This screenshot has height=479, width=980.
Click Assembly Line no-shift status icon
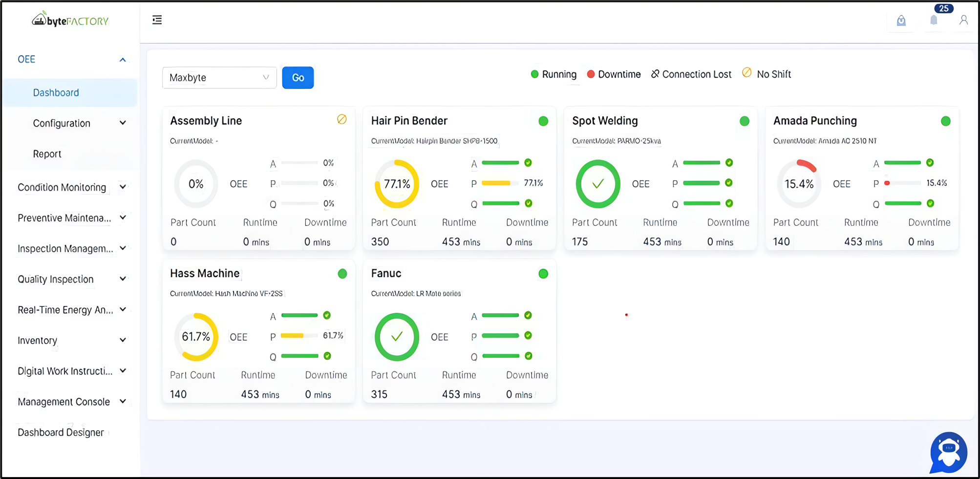tap(342, 119)
